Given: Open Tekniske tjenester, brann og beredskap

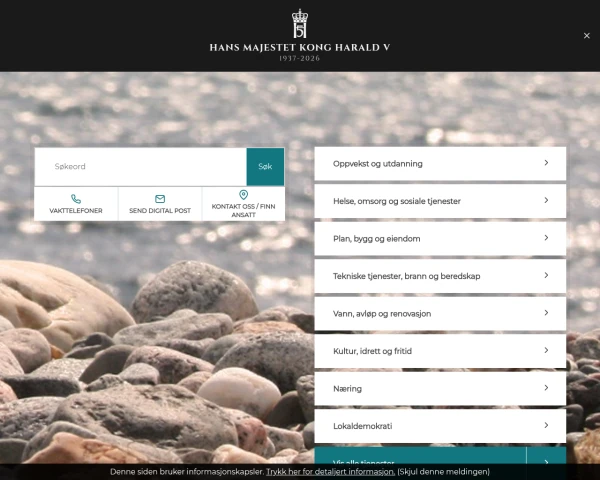Looking at the screenshot, I should [x=440, y=276].
